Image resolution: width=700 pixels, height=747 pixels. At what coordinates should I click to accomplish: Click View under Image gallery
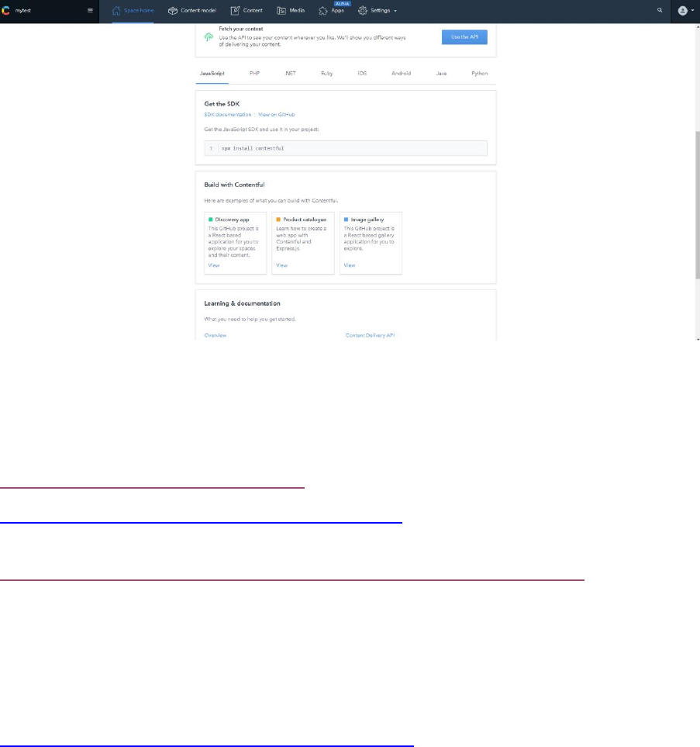pyautogui.click(x=350, y=265)
